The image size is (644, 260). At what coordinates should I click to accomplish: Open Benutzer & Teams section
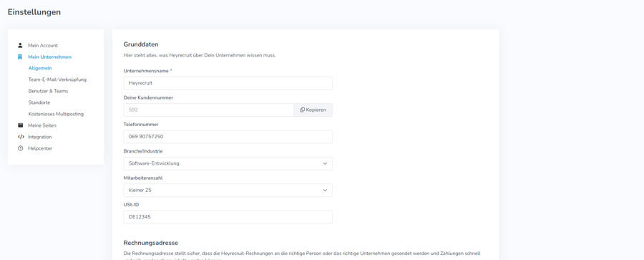coord(48,91)
